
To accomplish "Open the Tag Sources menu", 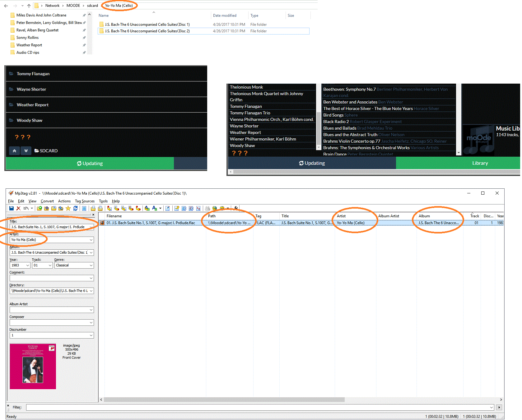I will pos(85,201).
